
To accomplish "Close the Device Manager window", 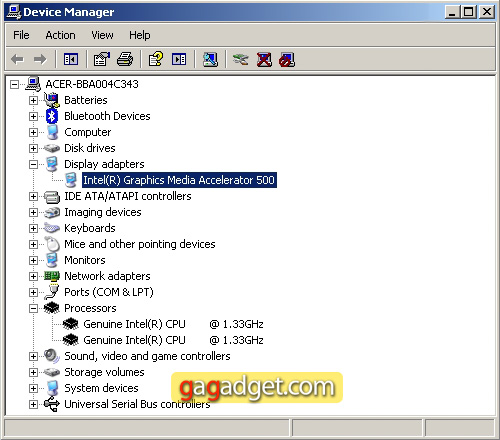I will coord(487,12).
